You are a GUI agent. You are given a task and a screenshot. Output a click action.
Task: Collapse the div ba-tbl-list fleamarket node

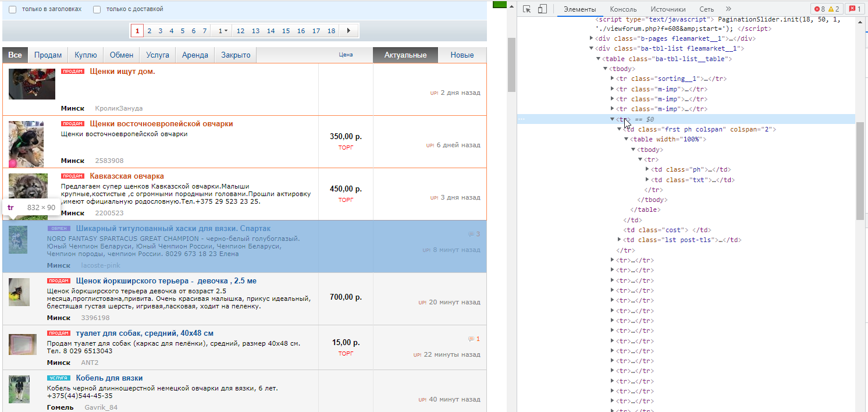coord(592,49)
